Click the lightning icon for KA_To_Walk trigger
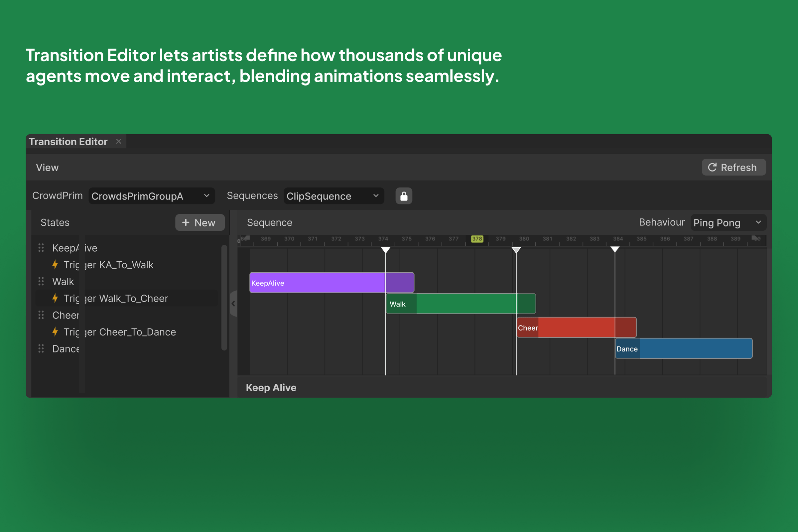Image resolution: width=798 pixels, height=532 pixels. point(55,265)
